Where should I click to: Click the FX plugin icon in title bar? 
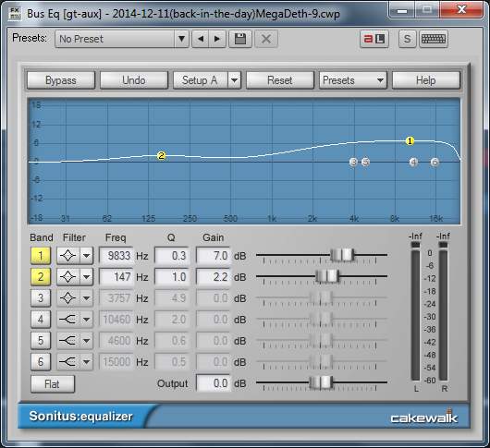[15, 14]
